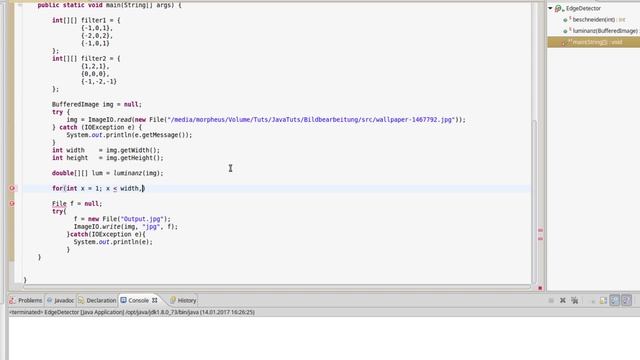This screenshot has width=640, height=360.
Task: Click the '{0,0,0},' row of filter2
Action: (x=95, y=74)
